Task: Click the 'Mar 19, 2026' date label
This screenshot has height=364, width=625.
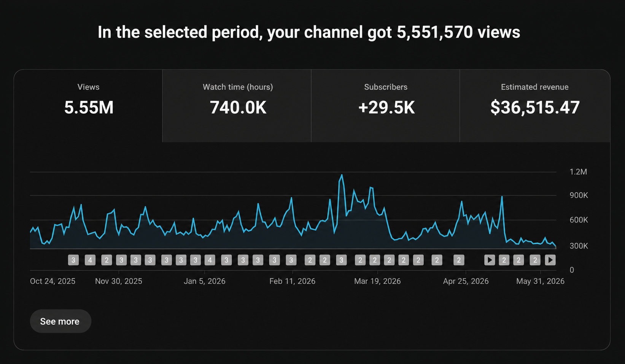Action: (377, 281)
